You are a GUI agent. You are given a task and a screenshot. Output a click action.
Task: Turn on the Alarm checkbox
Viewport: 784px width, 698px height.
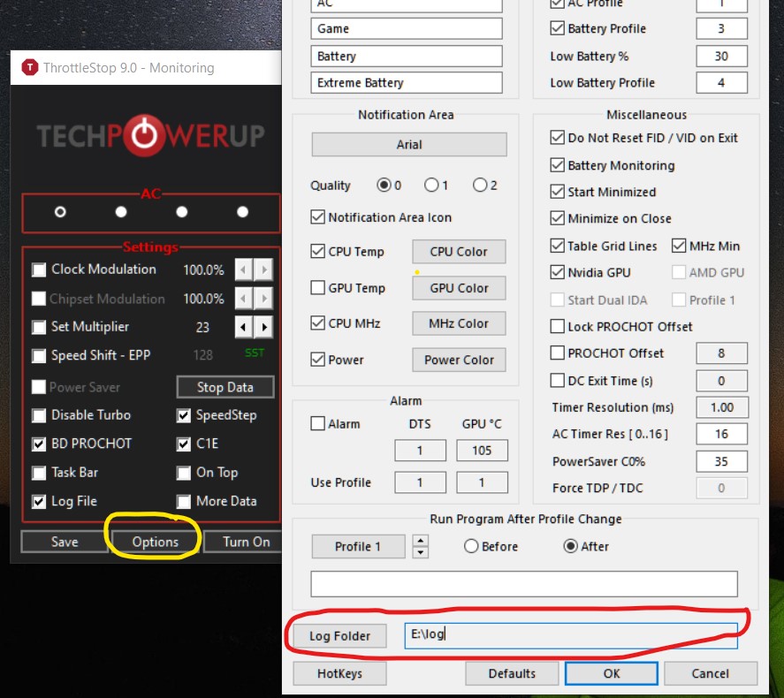pos(318,424)
